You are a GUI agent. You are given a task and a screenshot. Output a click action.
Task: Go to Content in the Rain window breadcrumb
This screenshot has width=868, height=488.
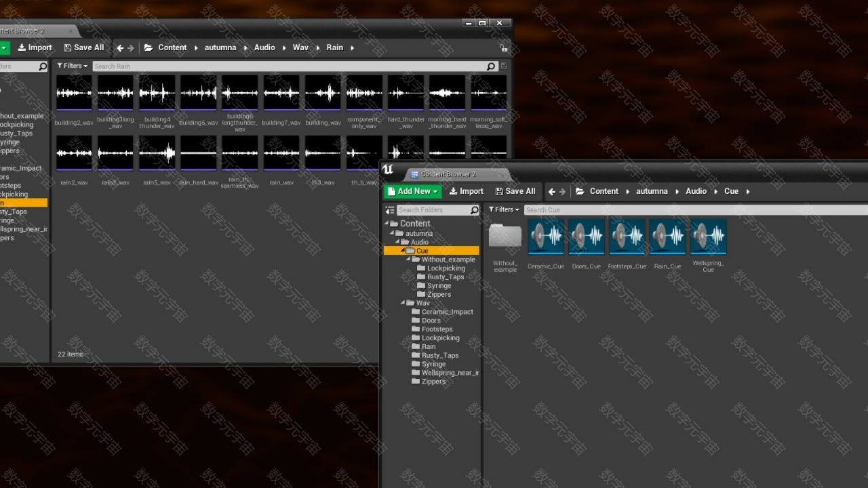pyautogui.click(x=172, y=47)
